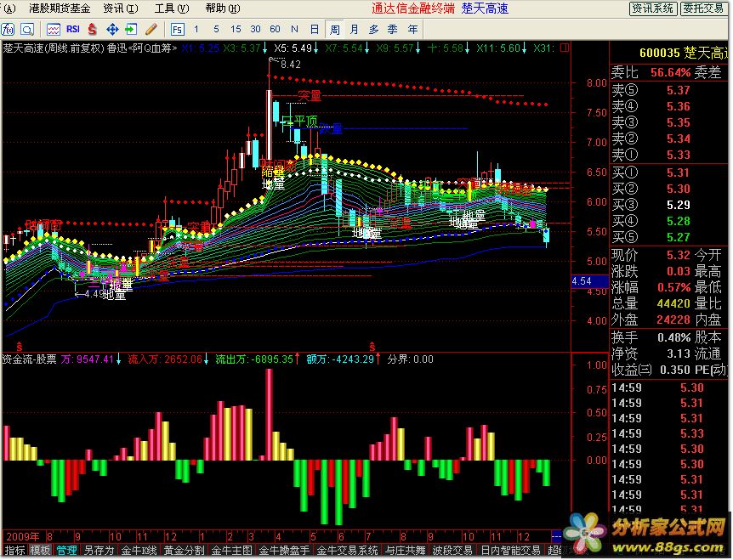Viewport: 733px width, 560px height.
Task: Select the 模板 bottom tab
Action: pyautogui.click(x=40, y=550)
